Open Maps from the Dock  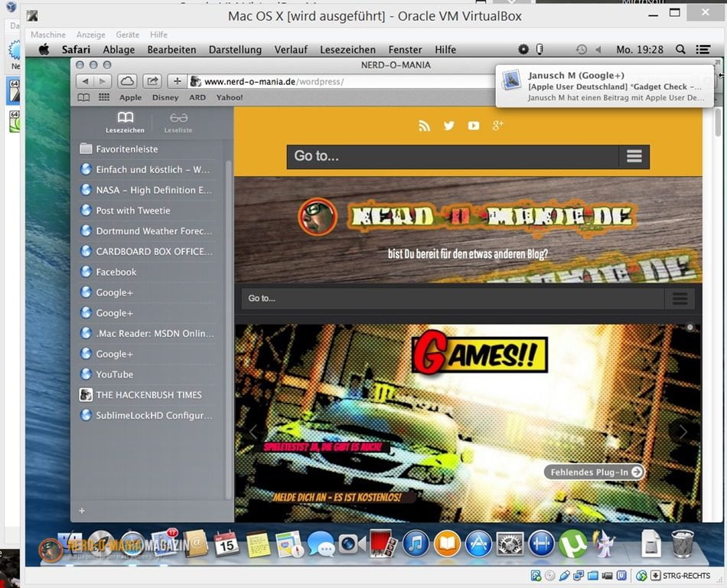click(x=290, y=544)
